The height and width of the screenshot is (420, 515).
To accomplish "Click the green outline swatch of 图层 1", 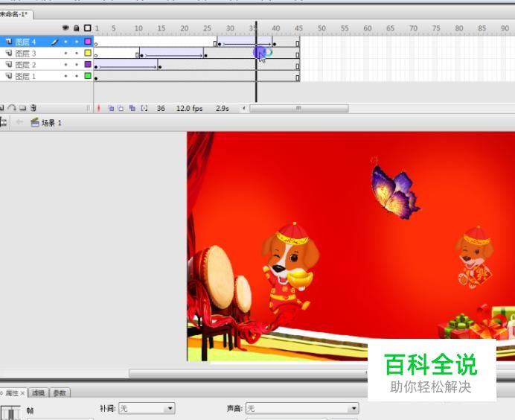I will tap(87, 76).
